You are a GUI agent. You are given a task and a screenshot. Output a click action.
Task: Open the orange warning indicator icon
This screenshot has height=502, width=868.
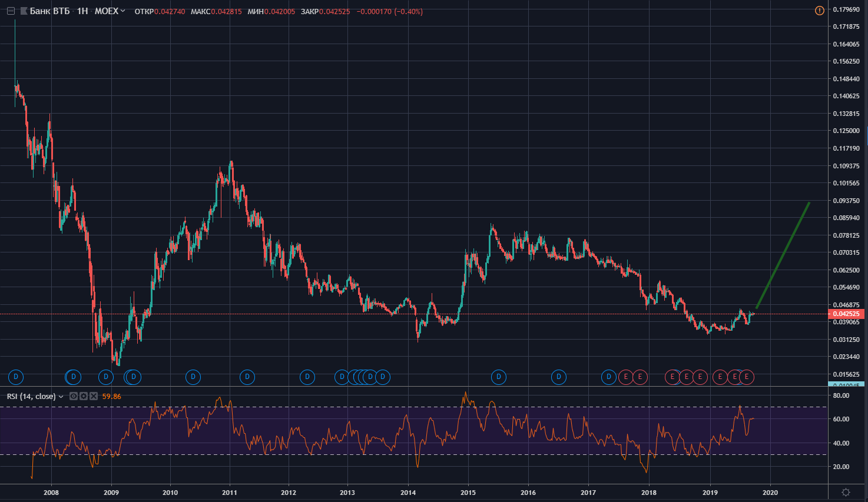[819, 11]
